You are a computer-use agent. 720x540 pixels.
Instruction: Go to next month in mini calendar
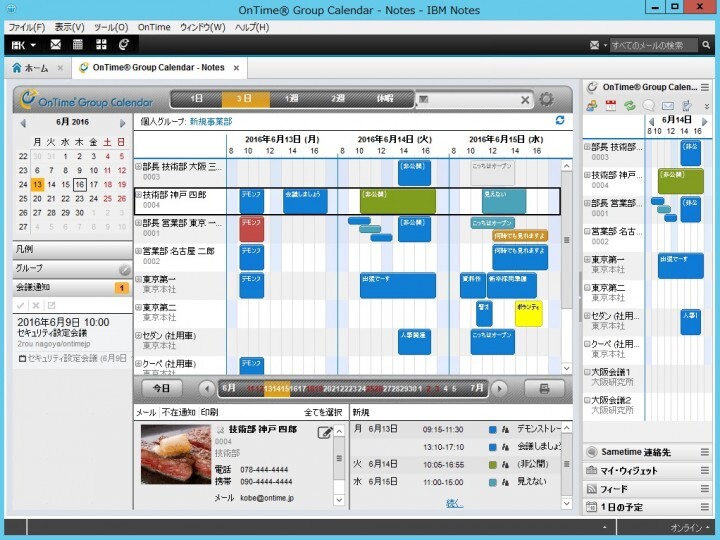[123, 121]
